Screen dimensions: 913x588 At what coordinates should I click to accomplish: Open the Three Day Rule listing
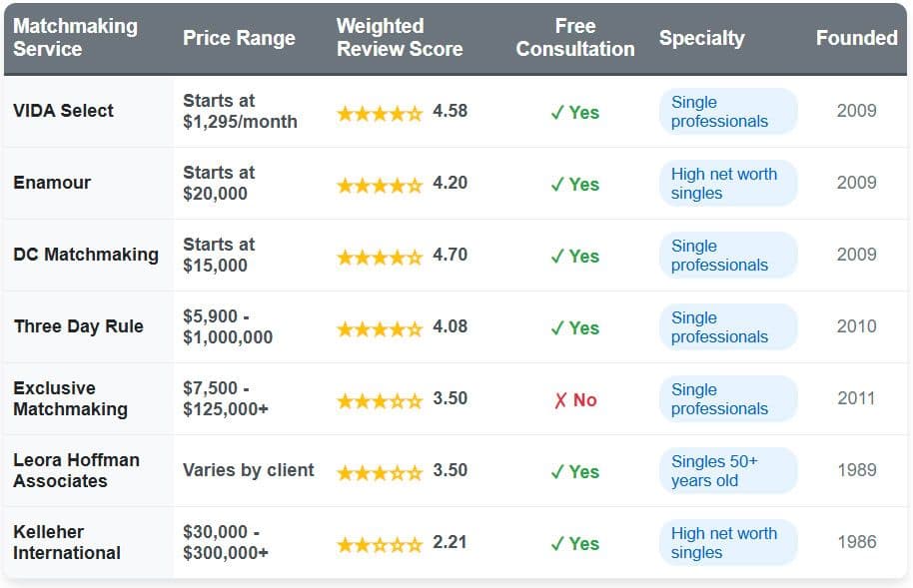coord(78,326)
